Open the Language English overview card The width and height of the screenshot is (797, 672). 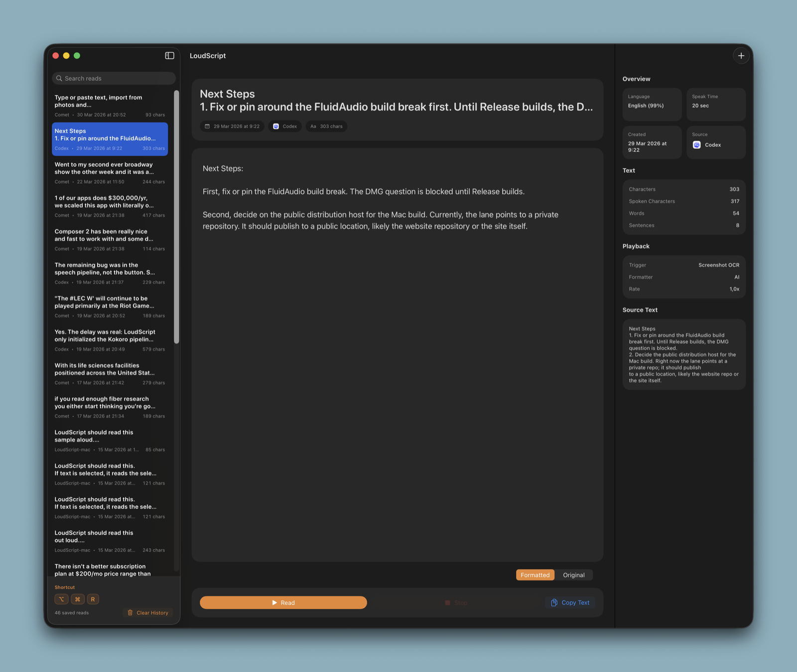pos(652,104)
